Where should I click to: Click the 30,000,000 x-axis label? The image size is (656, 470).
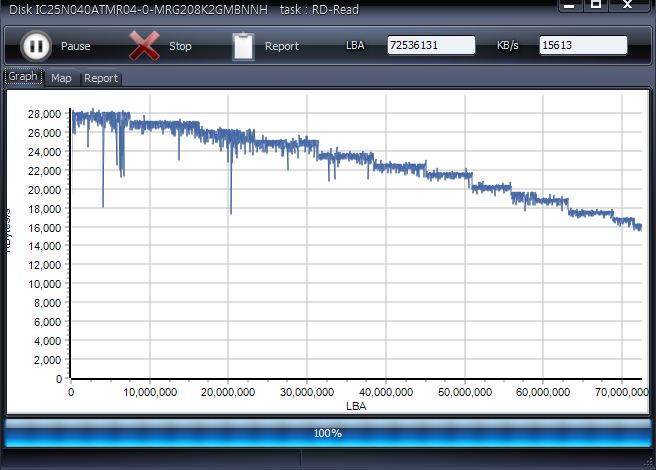[x=307, y=393]
